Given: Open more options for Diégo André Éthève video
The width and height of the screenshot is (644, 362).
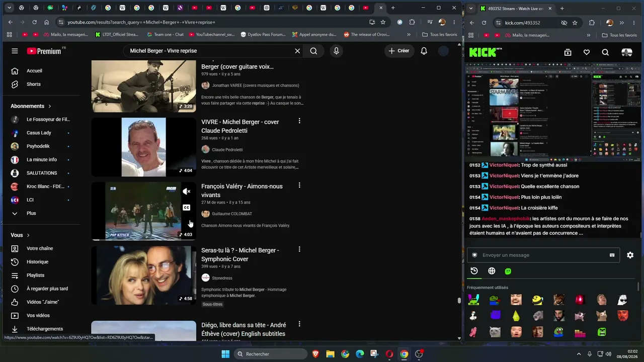Looking at the screenshot, I should coord(299,324).
